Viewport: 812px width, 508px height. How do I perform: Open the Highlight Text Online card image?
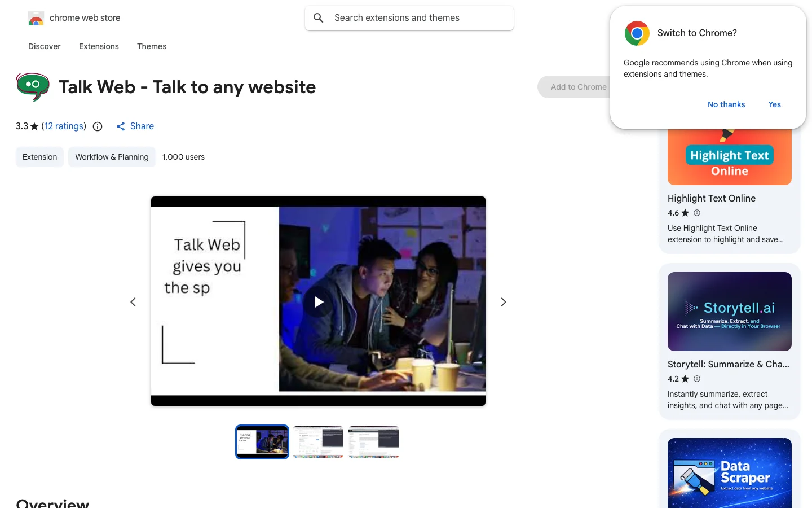(x=730, y=157)
